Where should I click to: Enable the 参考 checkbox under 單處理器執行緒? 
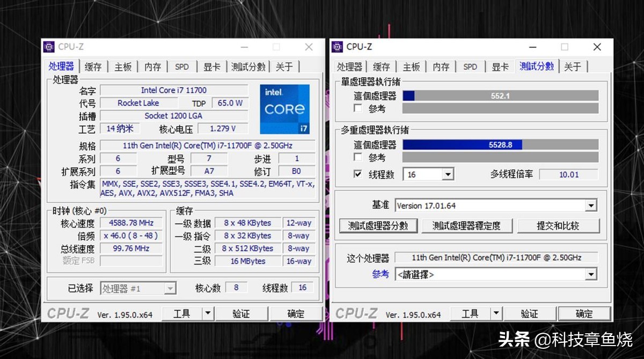coord(357,108)
